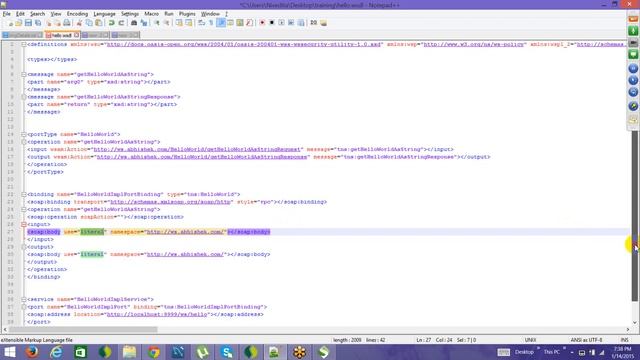Toggle synchronize horizontal scrolling icon
Image resolution: width=640 pixels, height=360 pixels.
tap(189, 23)
